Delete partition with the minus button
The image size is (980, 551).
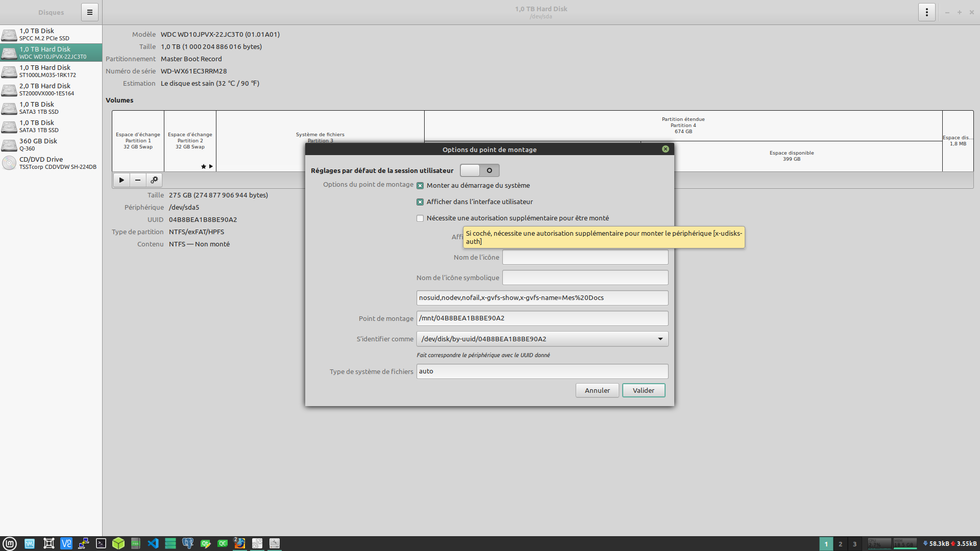tap(138, 180)
